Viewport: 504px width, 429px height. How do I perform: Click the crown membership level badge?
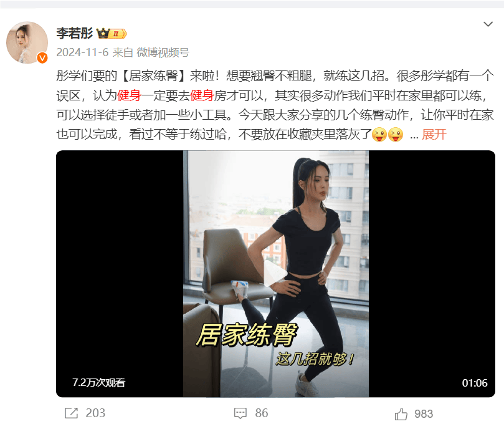[112, 33]
